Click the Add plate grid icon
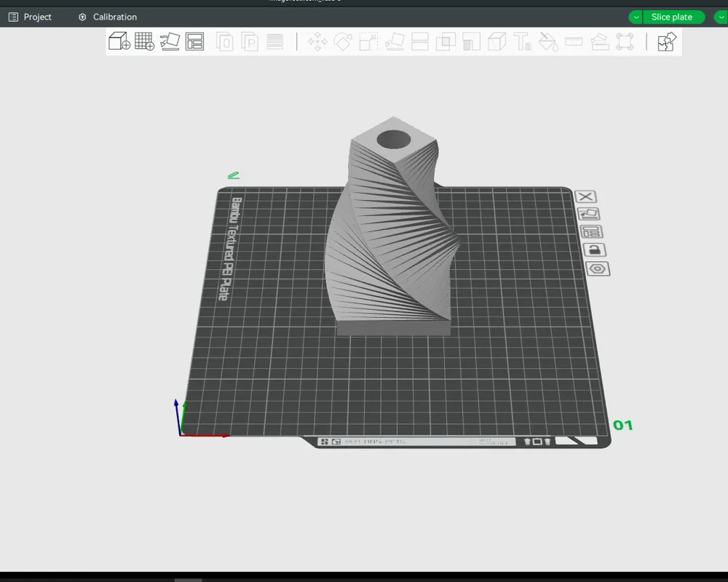The image size is (728, 582). tap(144, 41)
